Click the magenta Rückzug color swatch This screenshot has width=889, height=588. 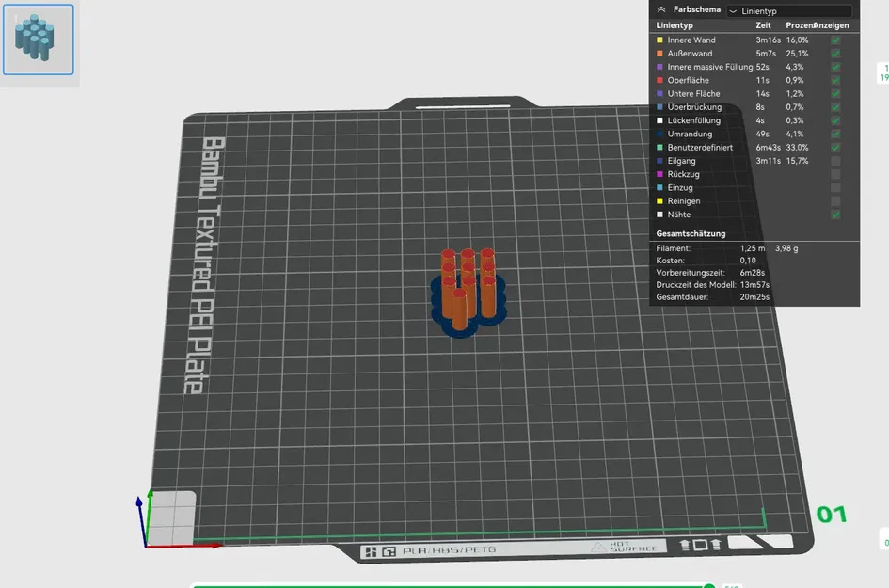pos(659,174)
